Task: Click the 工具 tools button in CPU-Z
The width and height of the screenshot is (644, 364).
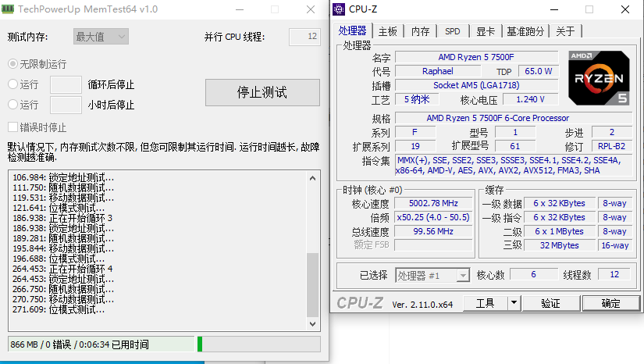Action: coord(485,303)
